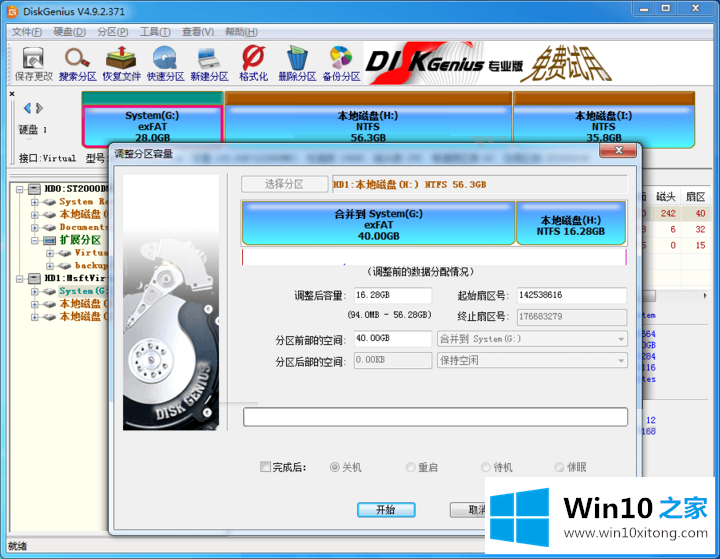Click the Recover Files (恢复文件) icon

(x=121, y=63)
